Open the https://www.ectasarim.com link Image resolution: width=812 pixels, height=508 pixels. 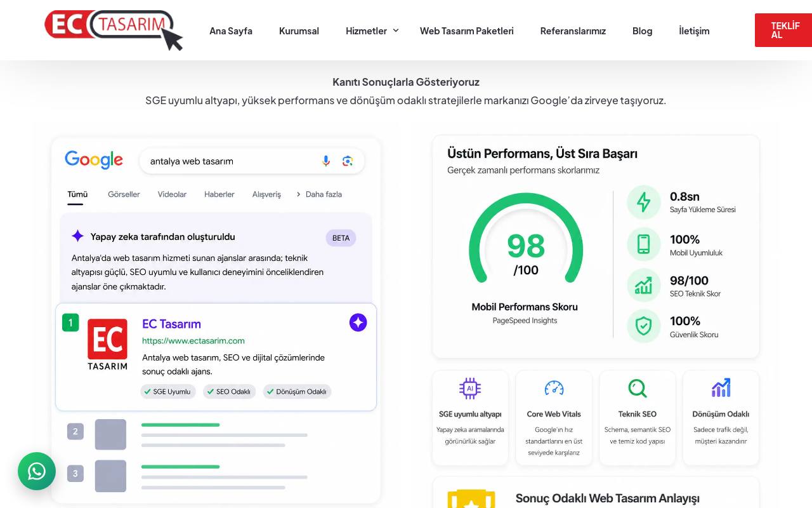[193, 340]
